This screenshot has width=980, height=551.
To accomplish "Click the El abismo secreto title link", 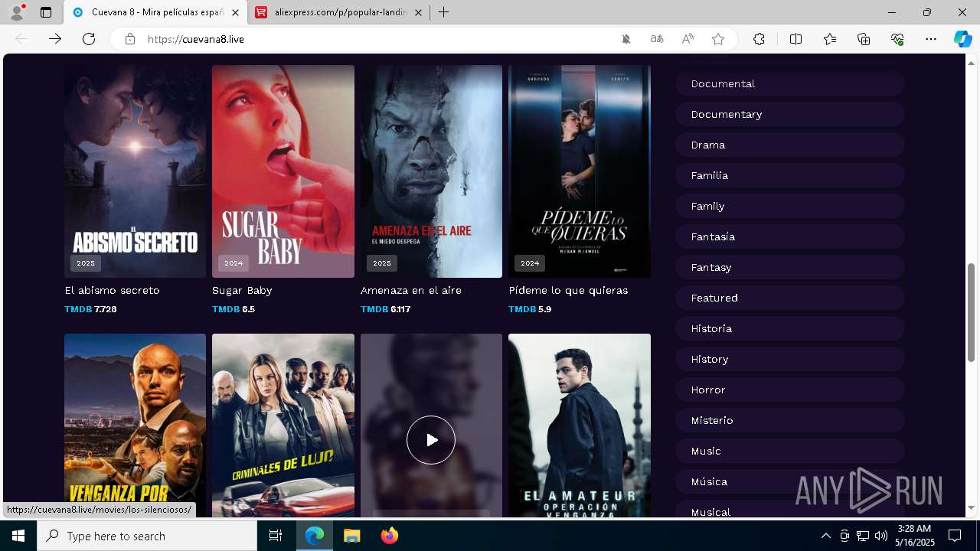I will click(113, 290).
